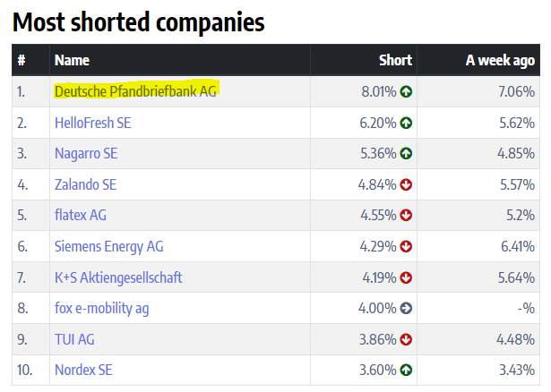Sort by the Short column header
This screenshot has width=551, height=392.
pos(395,60)
